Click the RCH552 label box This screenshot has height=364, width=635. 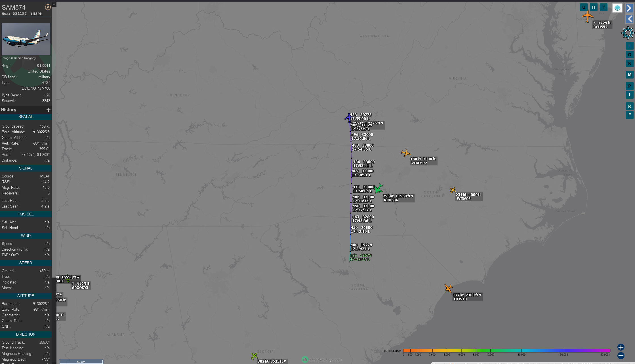tap(602, 25)
